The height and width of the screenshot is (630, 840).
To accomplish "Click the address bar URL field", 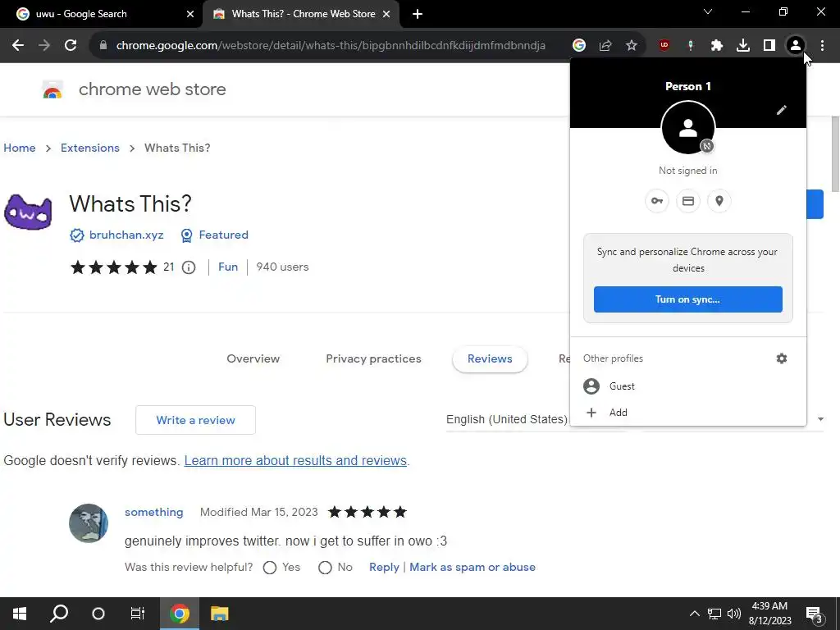I will pyautogui.click(x=331, y=45).
